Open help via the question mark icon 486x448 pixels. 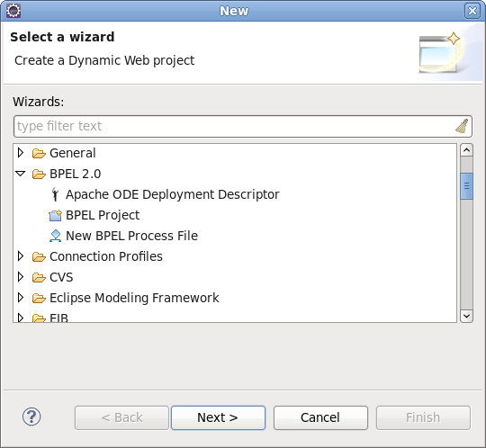coord(31,417)
